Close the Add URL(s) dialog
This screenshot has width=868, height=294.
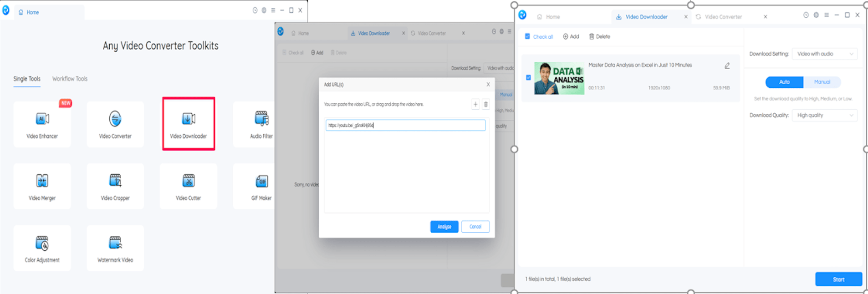pos(488,84)
